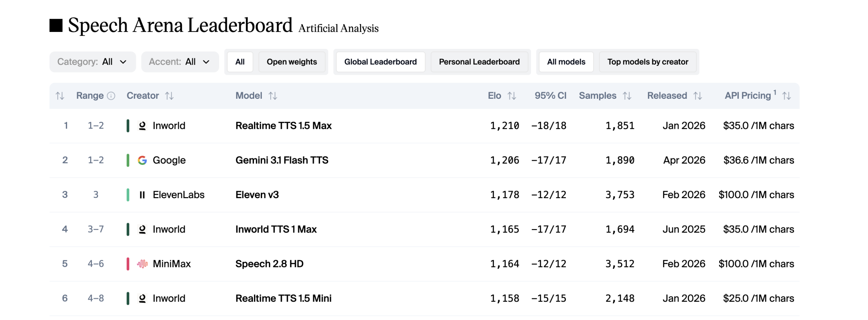Open the Speech 2.8 HD model
The image size is (868, 320).
click(x=269, y=264)
